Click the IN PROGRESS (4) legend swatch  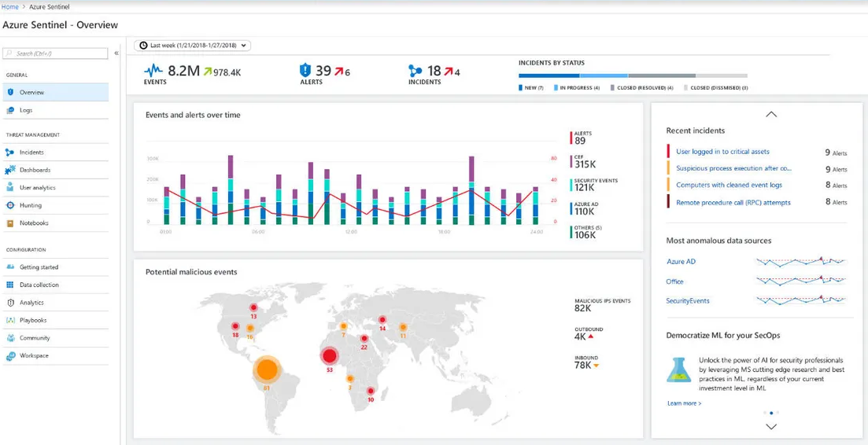556,88
